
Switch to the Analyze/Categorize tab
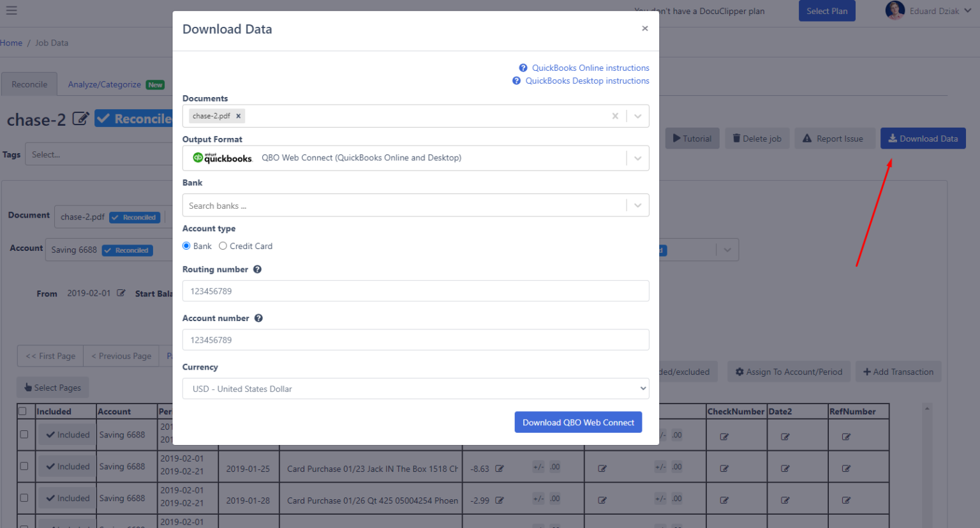click(106, 84)
